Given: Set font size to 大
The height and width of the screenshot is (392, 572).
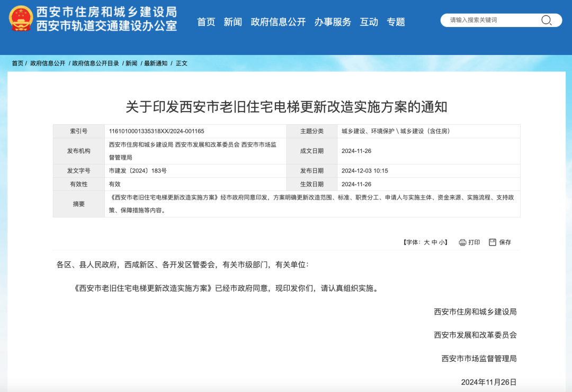Looking at the screenshot, I should (426, 242).
